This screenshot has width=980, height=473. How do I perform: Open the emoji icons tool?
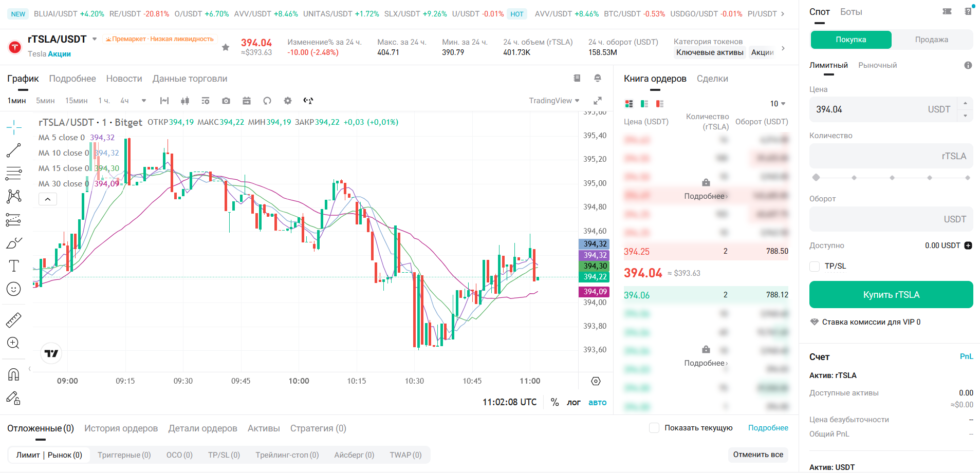click(14, 289)
